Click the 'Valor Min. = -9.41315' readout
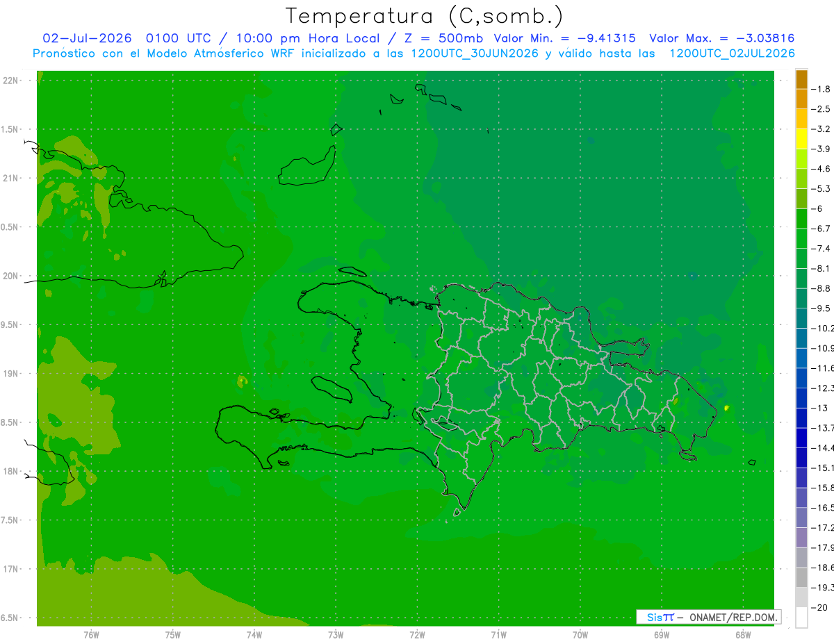The height and width of the screenshot is (644, 834). click(x=564, y=38)
